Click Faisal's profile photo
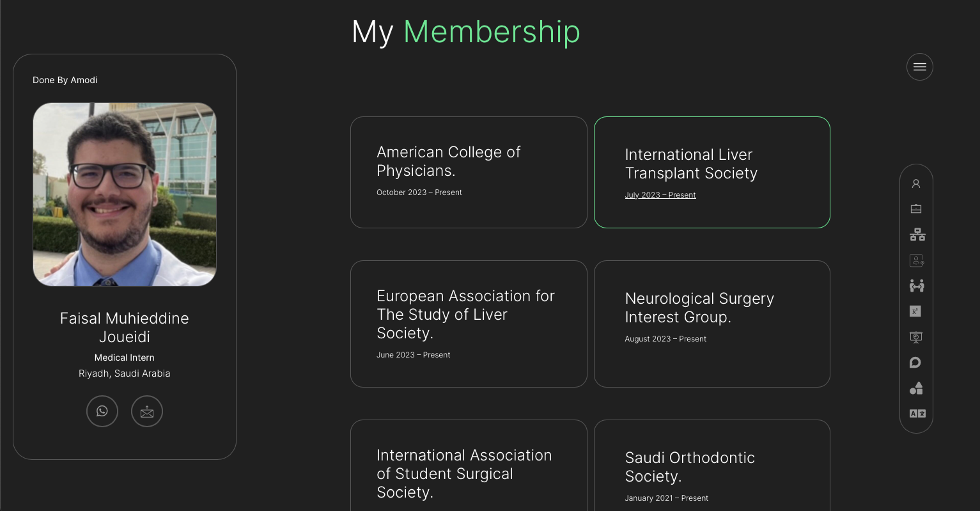The width and height of the screenshot is (980, 511). (125, 194)
